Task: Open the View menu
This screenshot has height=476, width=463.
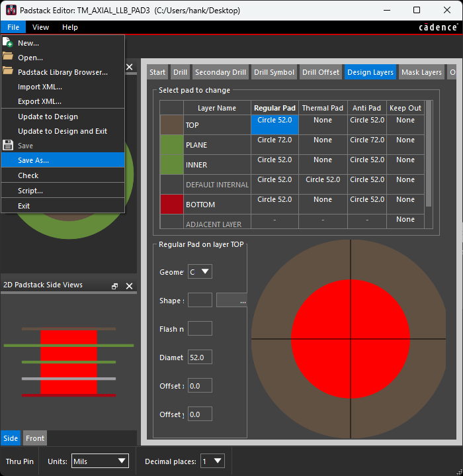Action: tap(40, 27)
